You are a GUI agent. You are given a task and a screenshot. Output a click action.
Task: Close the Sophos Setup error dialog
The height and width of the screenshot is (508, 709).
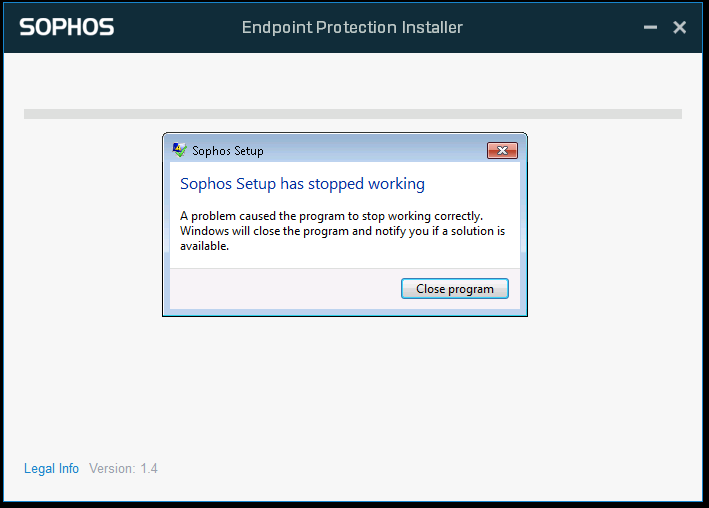[502, 151]
